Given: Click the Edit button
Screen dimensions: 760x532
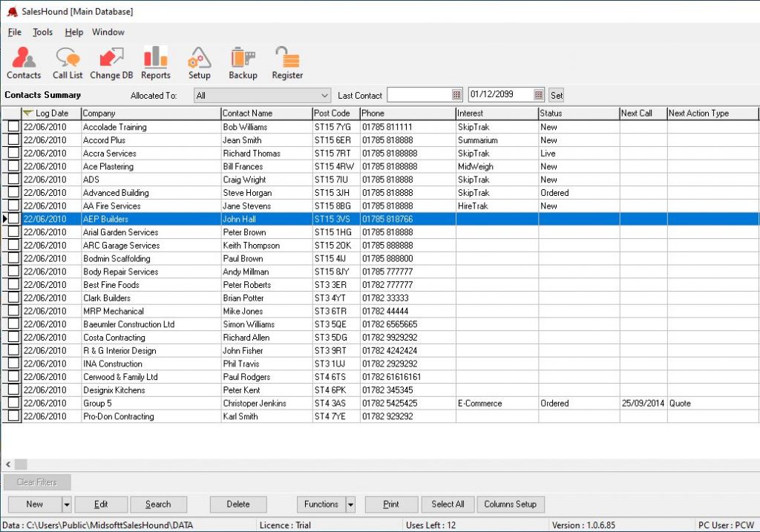Looking at the screenshot, I should point(101,505).
